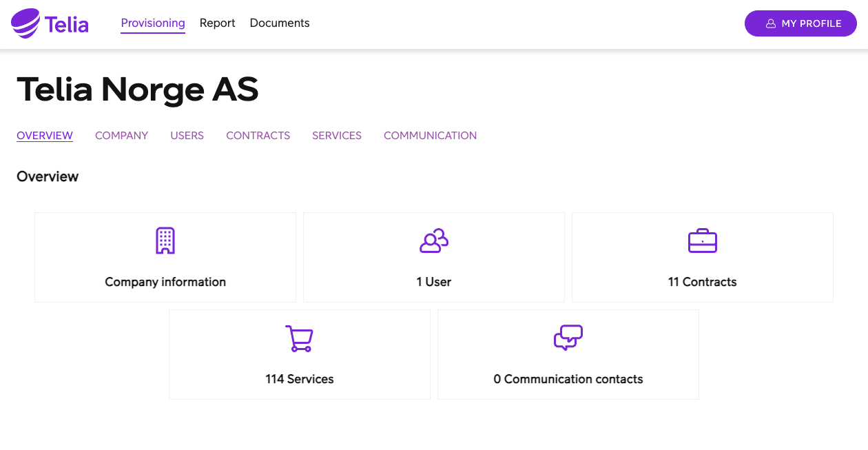The height and width of the screenshot is (450, 868).
Task: Click the speech bubble icon for Communication contacts
Action: coord(568,338)
